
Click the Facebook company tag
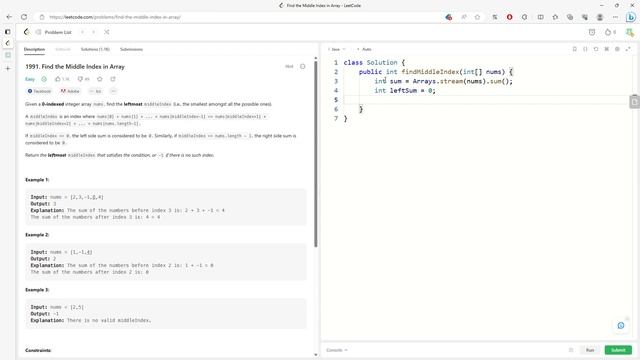click(39, 91)
